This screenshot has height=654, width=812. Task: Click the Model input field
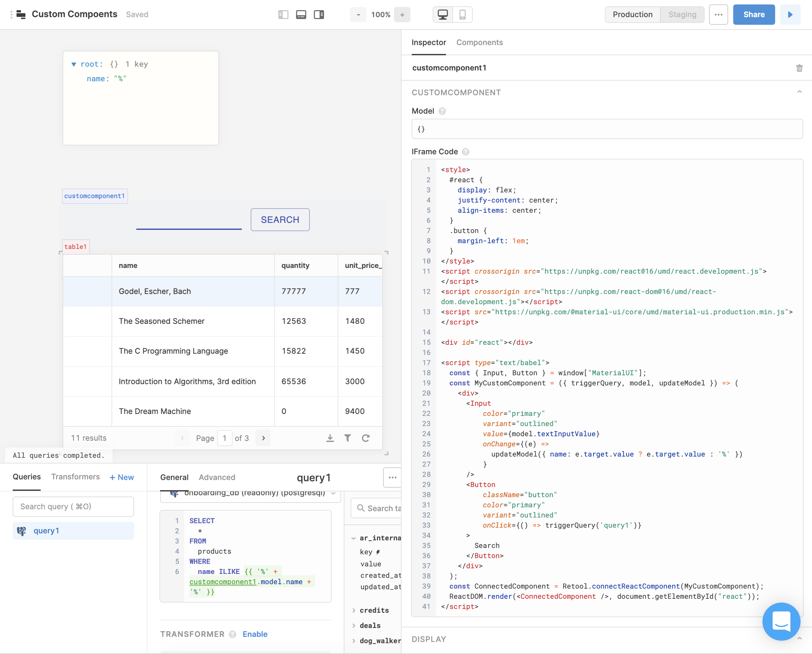click(x=607, y=129)
